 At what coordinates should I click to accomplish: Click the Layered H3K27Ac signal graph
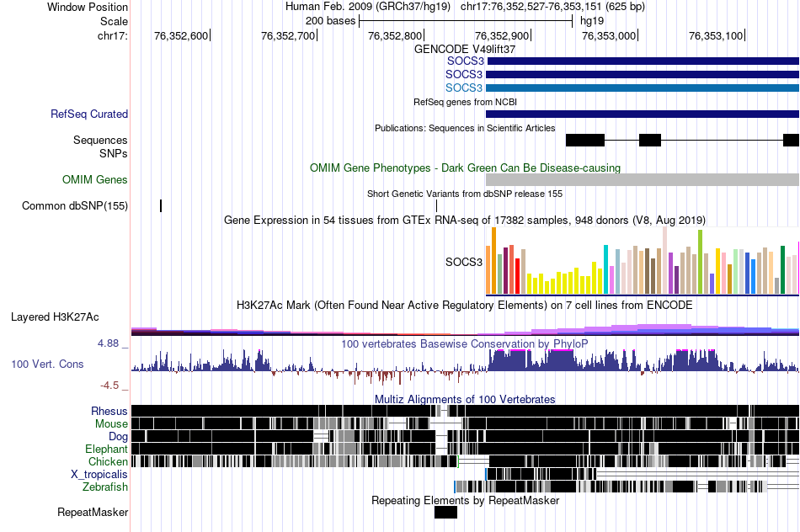465,329
